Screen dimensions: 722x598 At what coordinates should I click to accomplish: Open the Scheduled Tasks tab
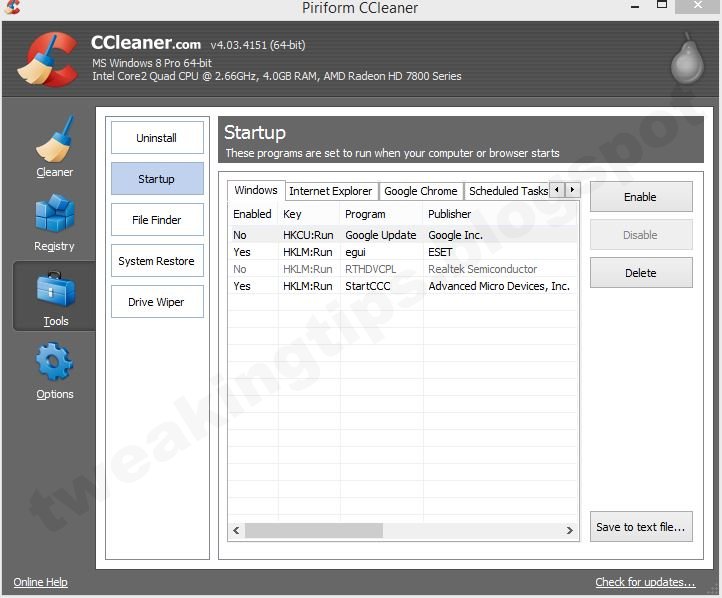pyautogui.click(x=508, y=191)
